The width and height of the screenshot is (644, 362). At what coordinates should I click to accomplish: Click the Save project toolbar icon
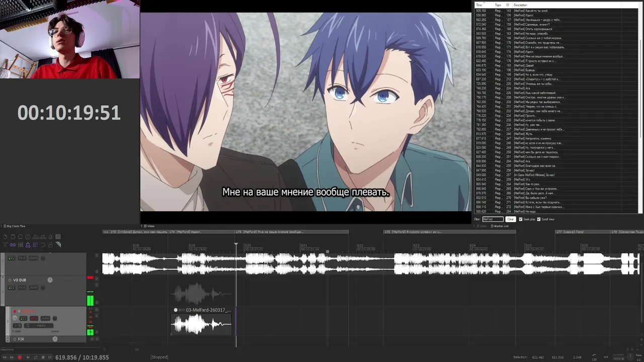point(20,237)
